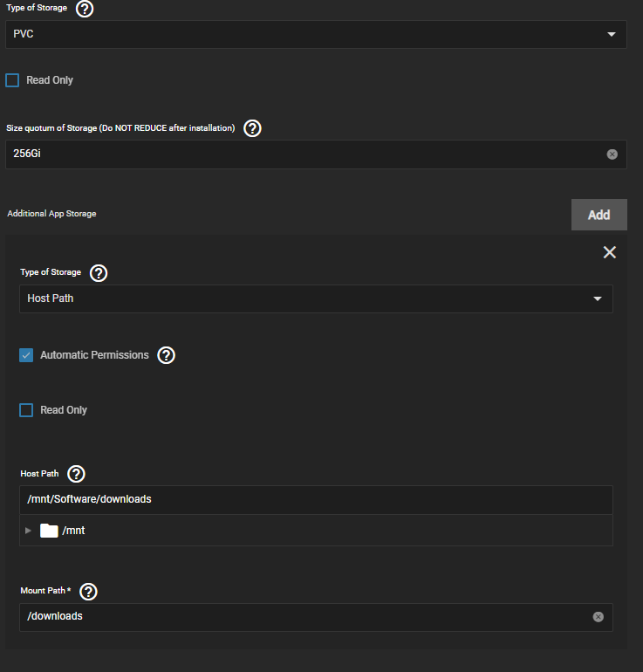Image resolution: width=643 pixels, height=672 pixels.
Task: Open help for top Type of Storage
Action: coord(85,8)
